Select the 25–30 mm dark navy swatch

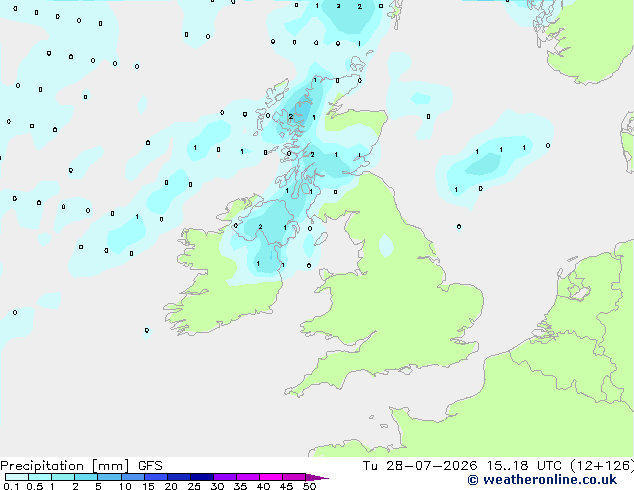click(x=202, y=477)
